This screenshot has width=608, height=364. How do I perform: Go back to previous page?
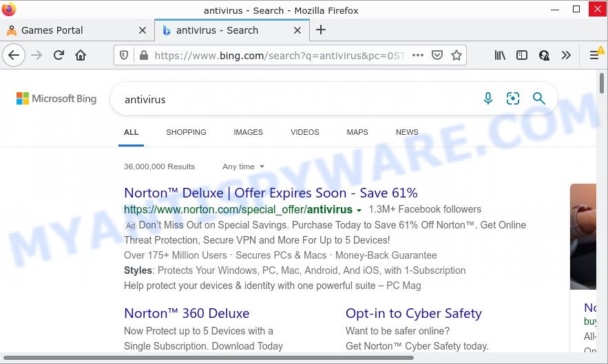pyautogui.click(x=14, y=56)
